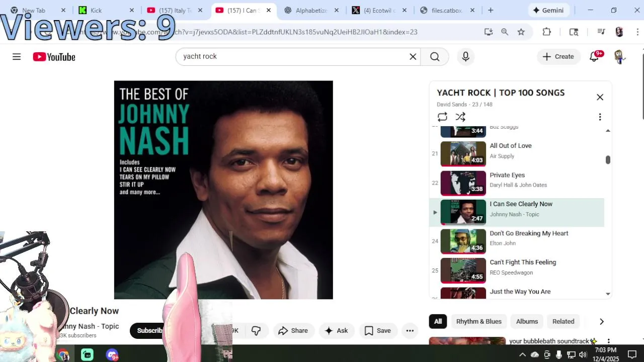Share the video
This screenshot has width=644, height=362.
click(293, 331)
